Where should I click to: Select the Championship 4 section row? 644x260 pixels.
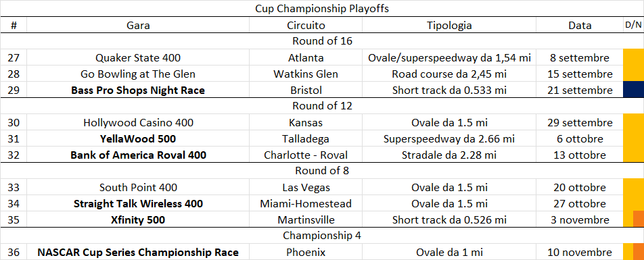click(322, 236)
